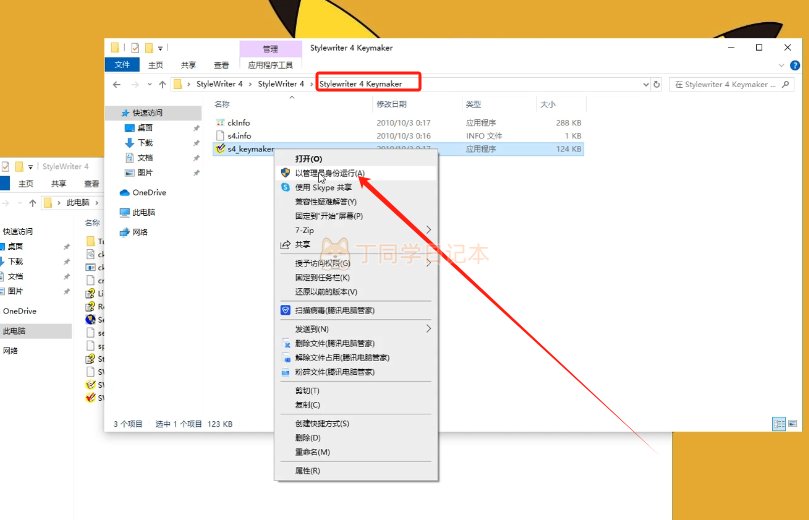Click the share icon beside 共享 in context menu

click(x=285, y=245)
